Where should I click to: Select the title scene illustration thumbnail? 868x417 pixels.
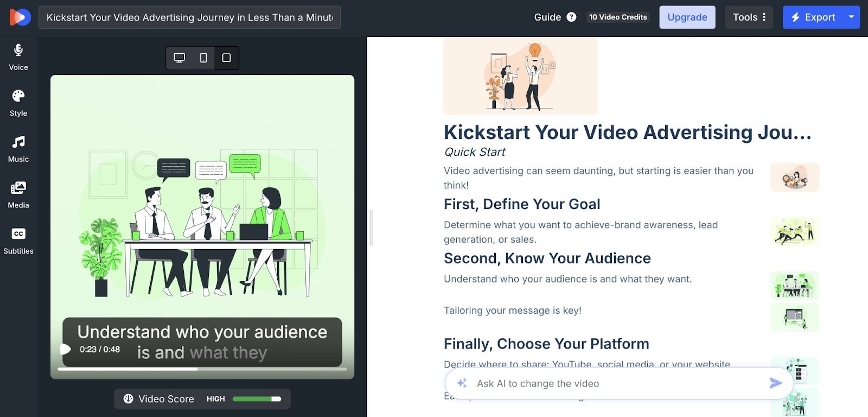(520, 75)
